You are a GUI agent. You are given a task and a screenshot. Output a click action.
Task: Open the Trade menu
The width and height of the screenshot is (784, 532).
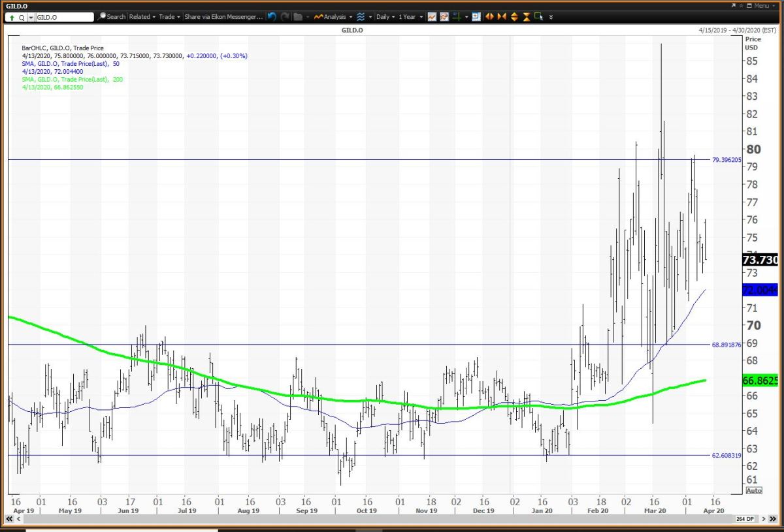170,17
